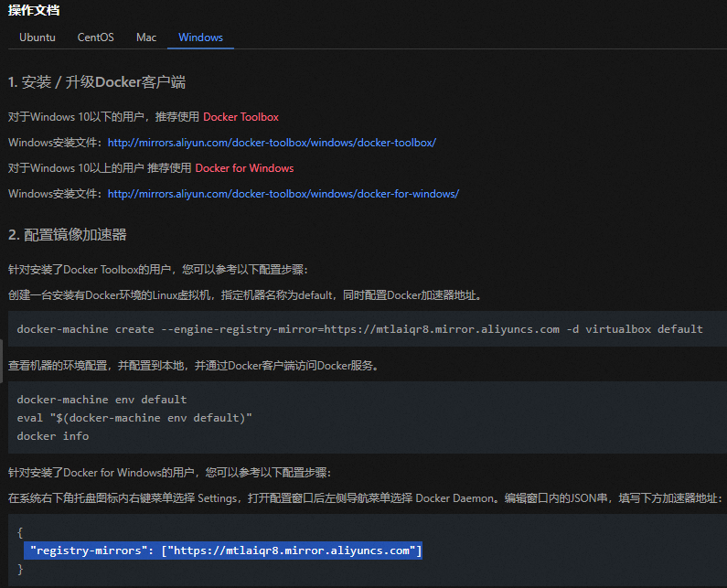Click the closing brace of the JSON block
This screenshot has height=588, width=727.
pos(20,569)
